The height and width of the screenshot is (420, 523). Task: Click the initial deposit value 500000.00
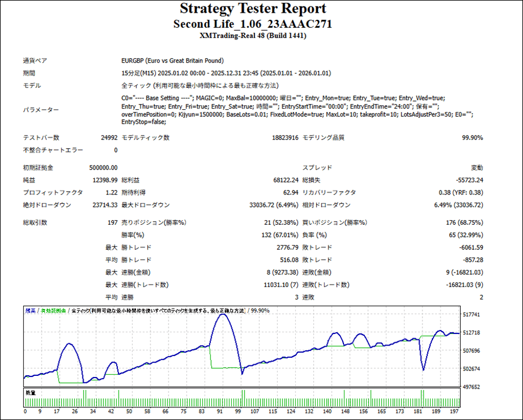103,168
